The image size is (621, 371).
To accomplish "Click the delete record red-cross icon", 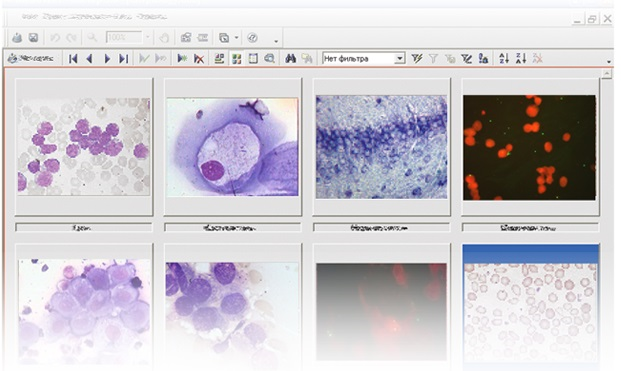I will (199, 59).
